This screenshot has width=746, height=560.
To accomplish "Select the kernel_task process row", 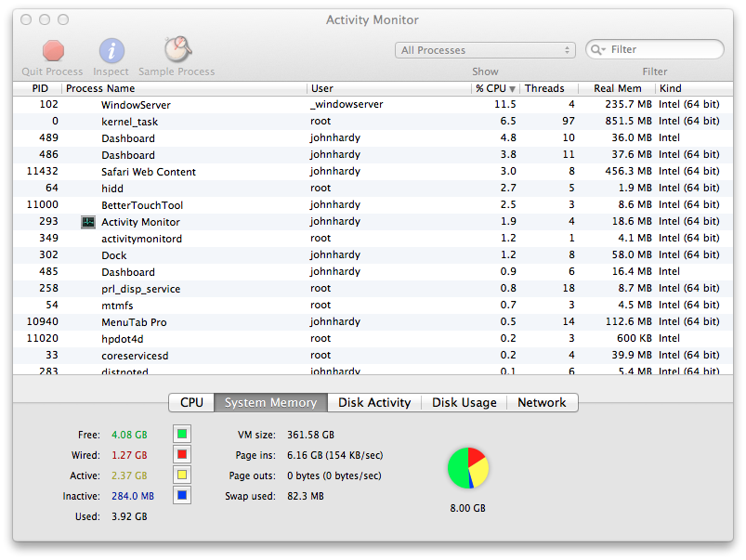I will click(x=373, y=122).
